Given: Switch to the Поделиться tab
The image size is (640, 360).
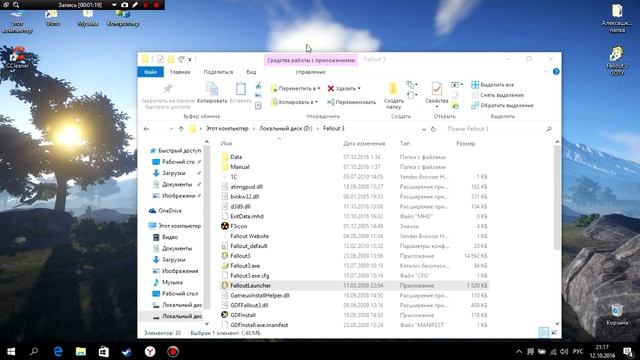Looking at the screenshot, I should (218, 72).
